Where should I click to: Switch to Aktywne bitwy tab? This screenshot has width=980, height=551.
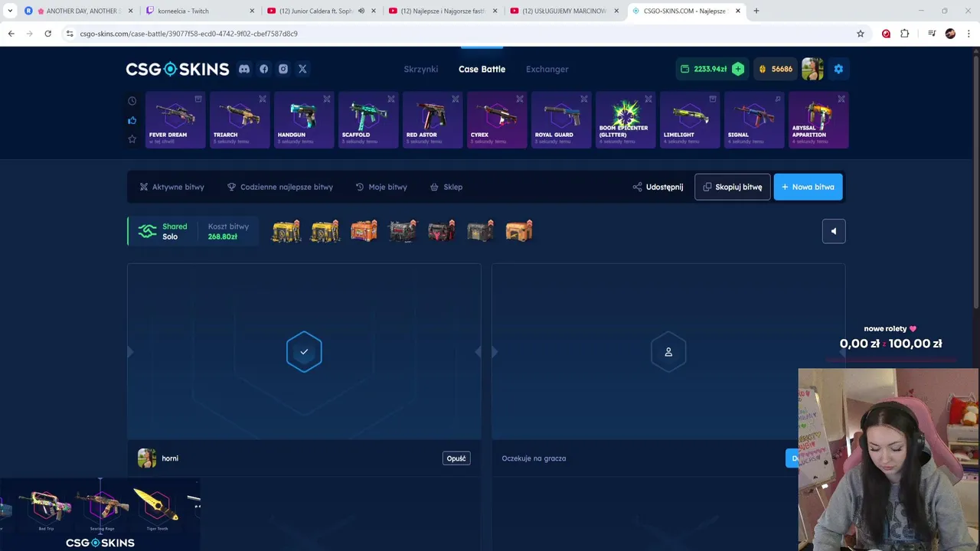(x=171, y=187)
